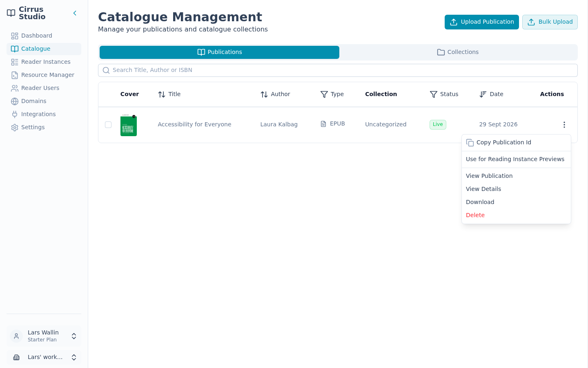Open the Status filter funnel icon
This screenshot has width=588, height=368.
click(434, 94)
